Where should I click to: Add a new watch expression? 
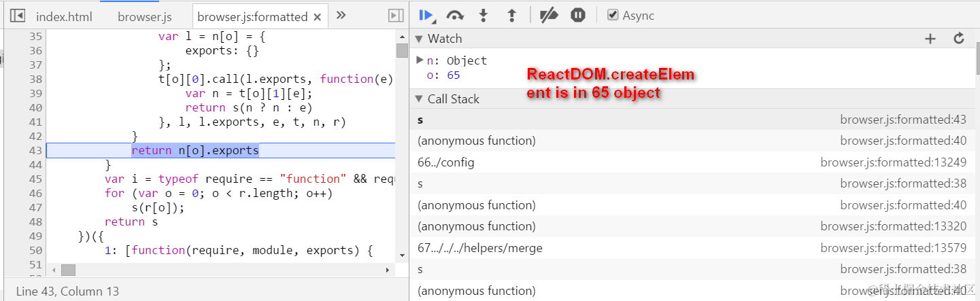tap(930, 39)
